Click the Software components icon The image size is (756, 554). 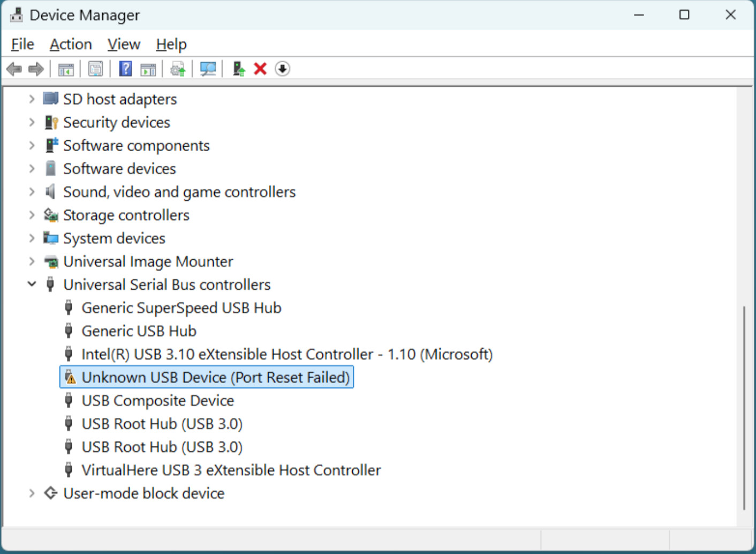51,145
